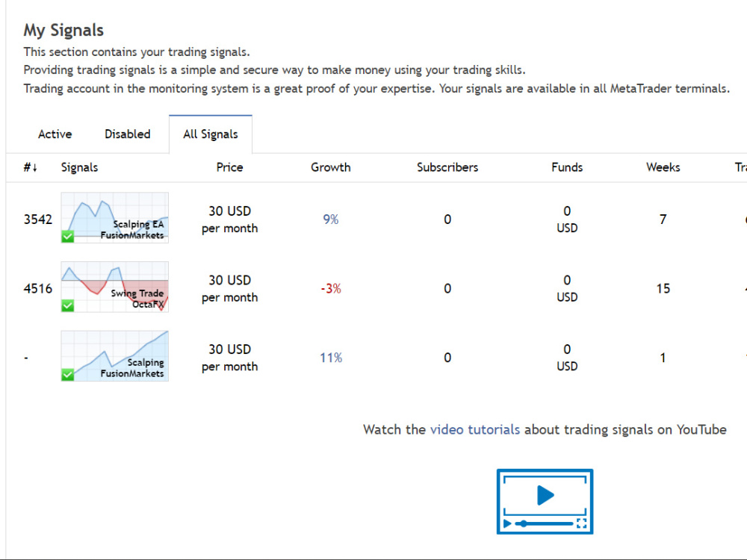Click the video player tutorial icon
This screenshot has height=560, width=747.
tap(545, 502)
